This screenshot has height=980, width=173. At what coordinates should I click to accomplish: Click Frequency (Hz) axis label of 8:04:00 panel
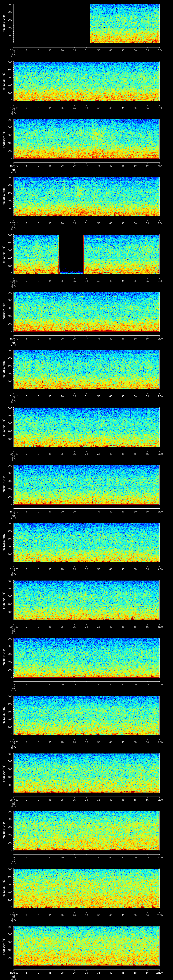[4, 24]
